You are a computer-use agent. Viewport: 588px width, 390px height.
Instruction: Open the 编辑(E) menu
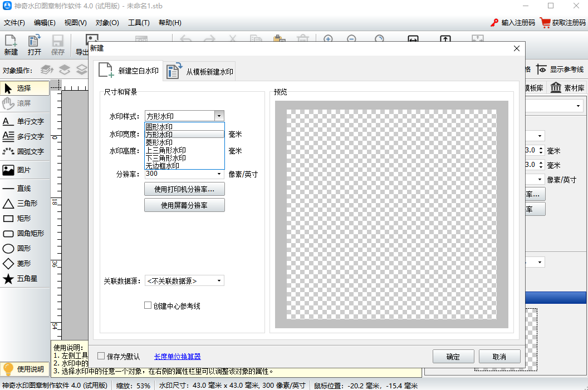coord(45,23)
